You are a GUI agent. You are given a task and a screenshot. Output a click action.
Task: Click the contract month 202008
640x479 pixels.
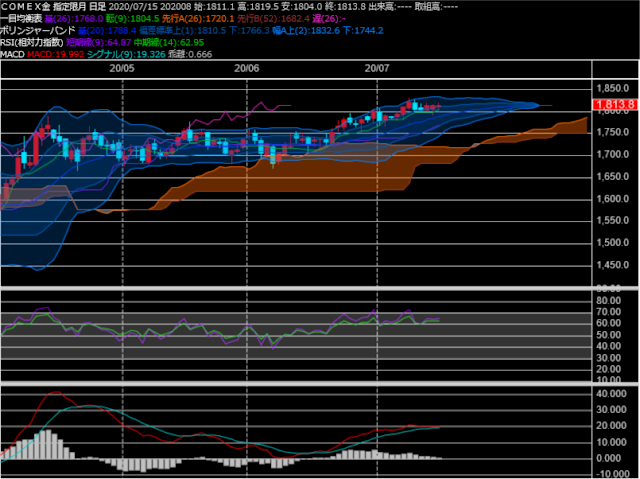(x=176, y=7)
